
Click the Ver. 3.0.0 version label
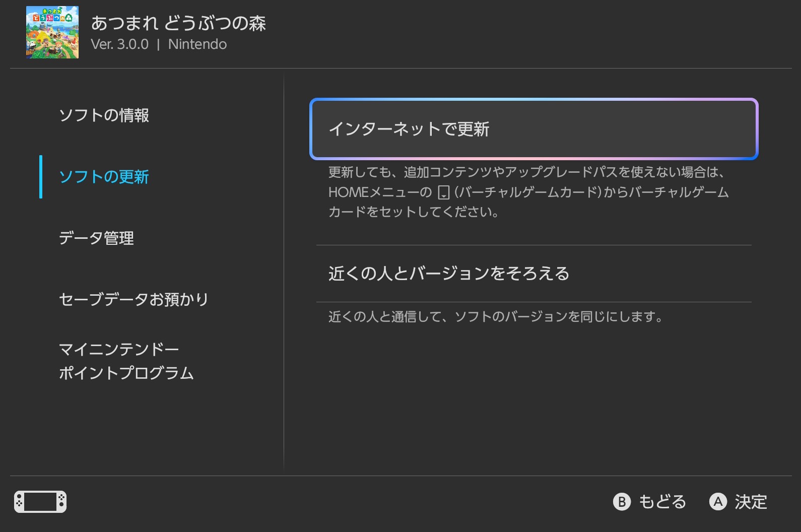pyautogui.click(x=120, y=44)
